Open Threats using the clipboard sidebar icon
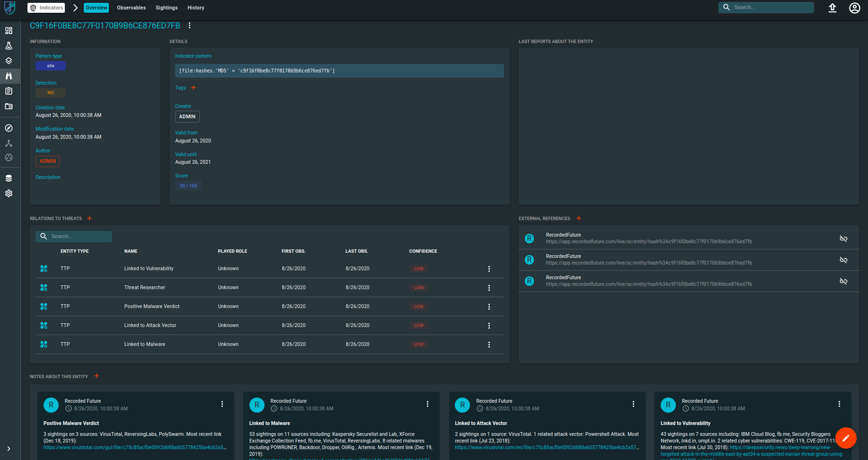This screenshot has height=460, width=868. pyautogui.click(x=9, y=91)
